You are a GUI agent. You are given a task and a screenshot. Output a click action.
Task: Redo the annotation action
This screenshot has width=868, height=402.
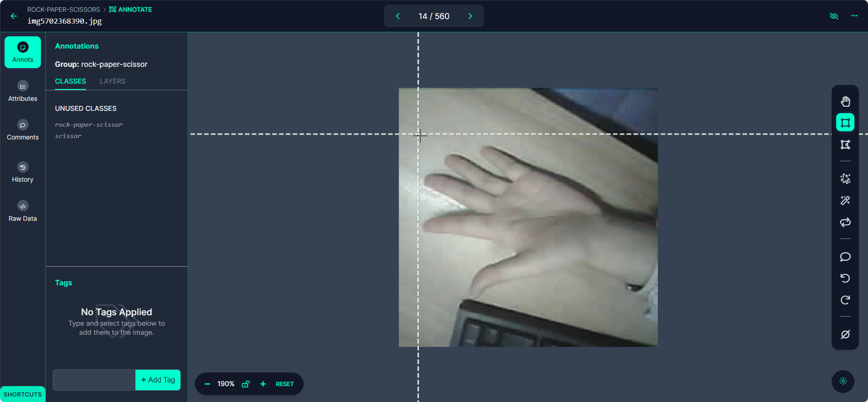[x=845, y=300]
